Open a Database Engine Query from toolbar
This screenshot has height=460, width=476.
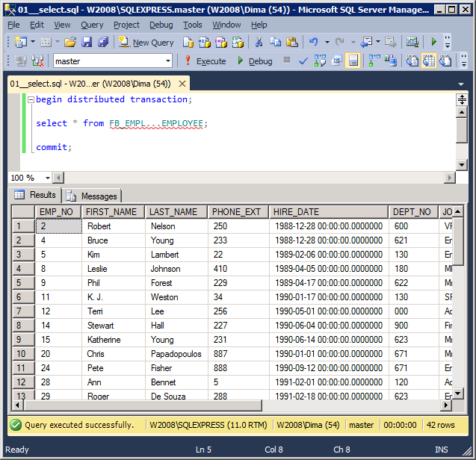(x=188, y=42)
